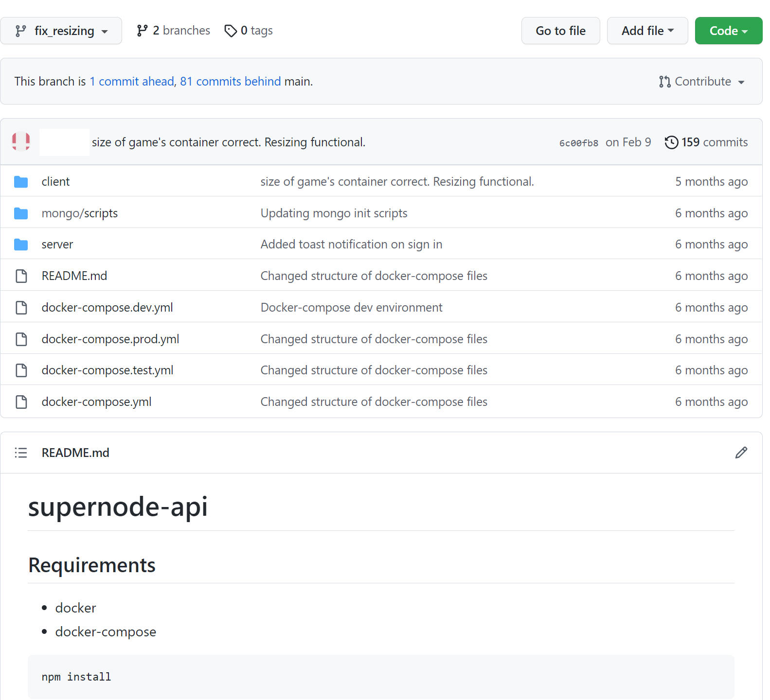Expand the Contribute menu

[x=702, y=82]
